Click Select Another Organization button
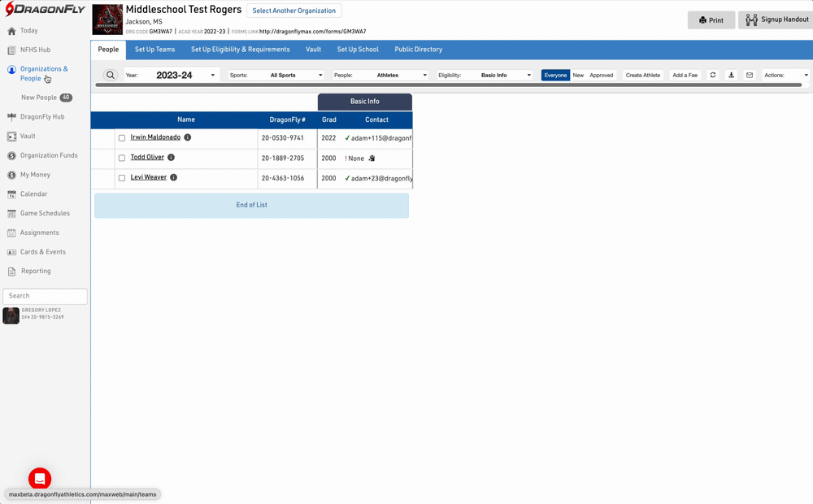This screenshot has height=504, width=813. click(293, 11)
